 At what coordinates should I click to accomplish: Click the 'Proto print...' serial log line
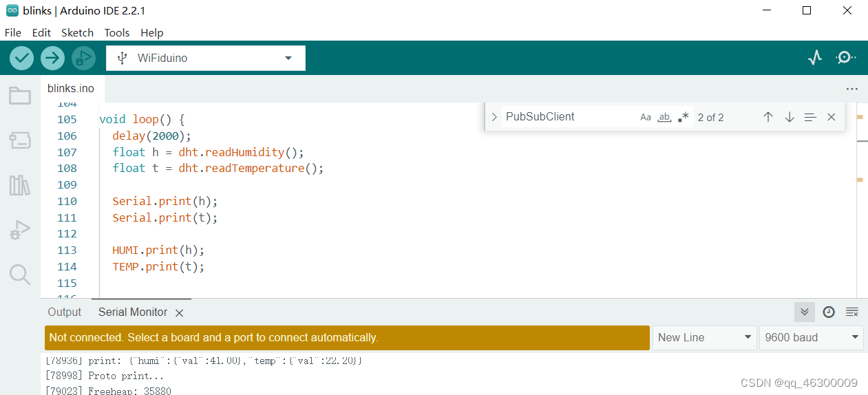[x=105, y=376]
